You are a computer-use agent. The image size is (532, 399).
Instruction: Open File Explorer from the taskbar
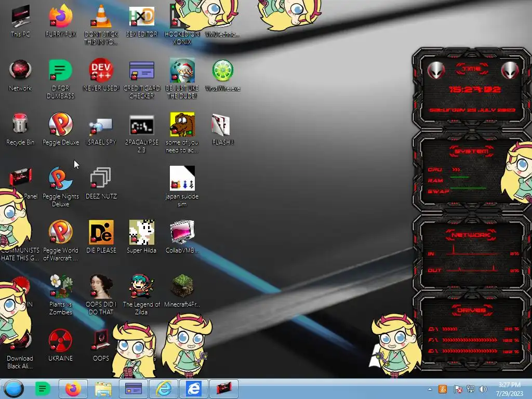103,389
